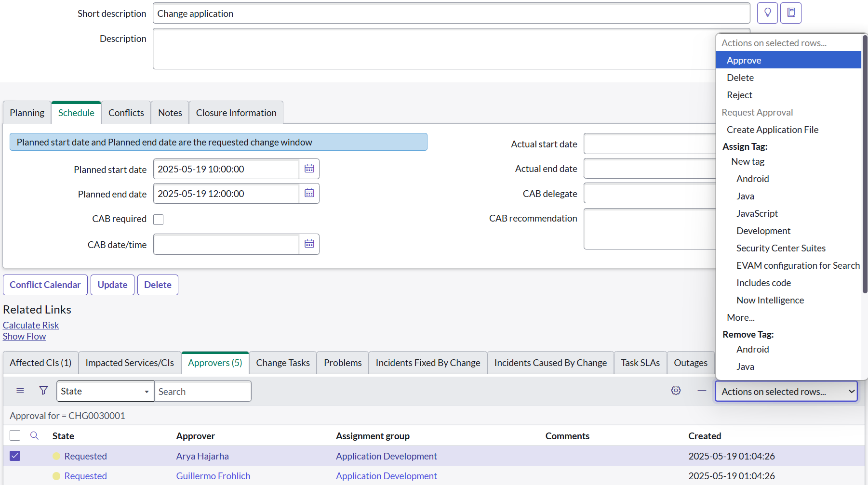The height and width of the screenshot is (485, 868).
Task: Open the Affected CIs (1) tab
Action: point(40,363)
